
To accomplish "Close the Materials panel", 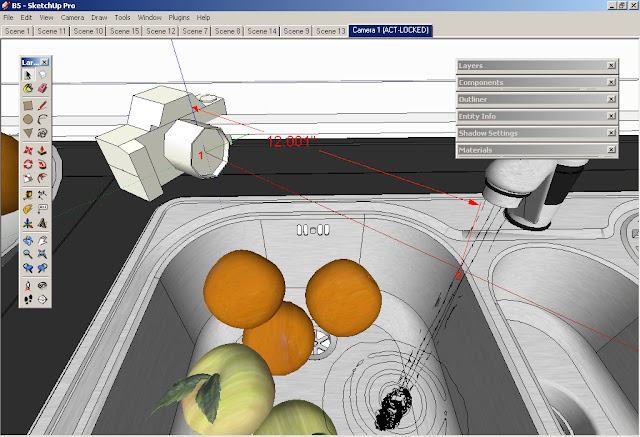I will (611, 150).
